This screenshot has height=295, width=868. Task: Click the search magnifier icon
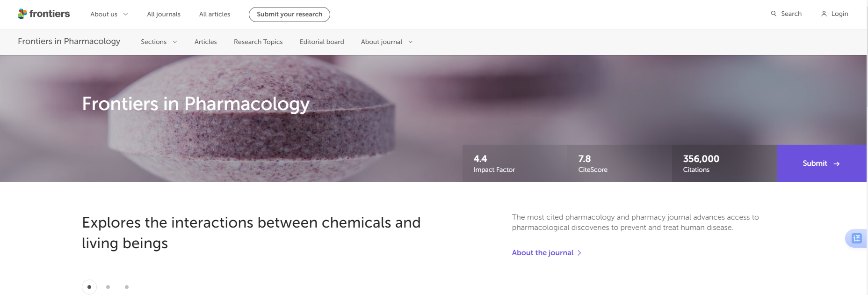tap(774, 14)
